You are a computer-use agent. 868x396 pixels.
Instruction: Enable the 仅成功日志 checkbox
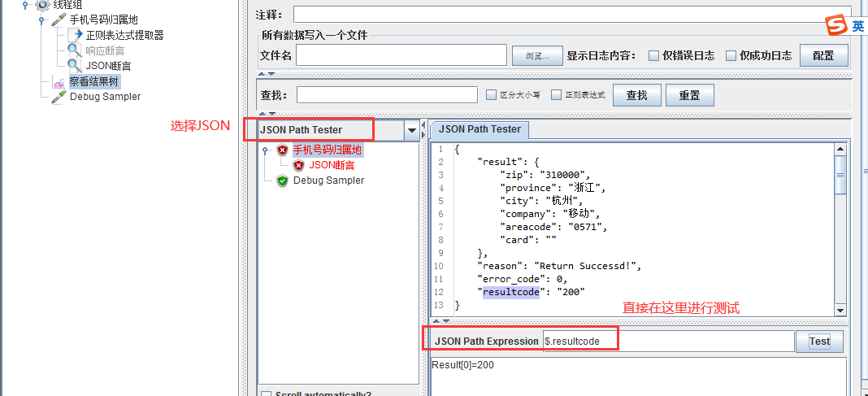point(731,55)
